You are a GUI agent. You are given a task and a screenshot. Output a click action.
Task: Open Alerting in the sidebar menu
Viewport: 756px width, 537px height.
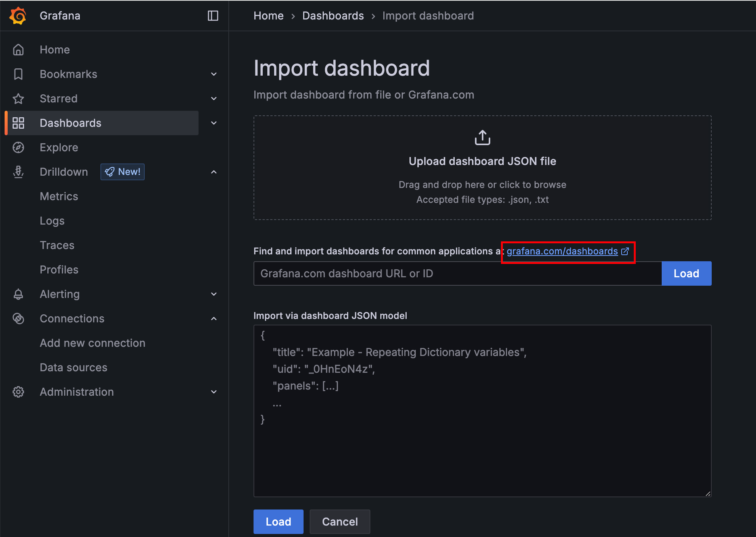pos(60,294)
